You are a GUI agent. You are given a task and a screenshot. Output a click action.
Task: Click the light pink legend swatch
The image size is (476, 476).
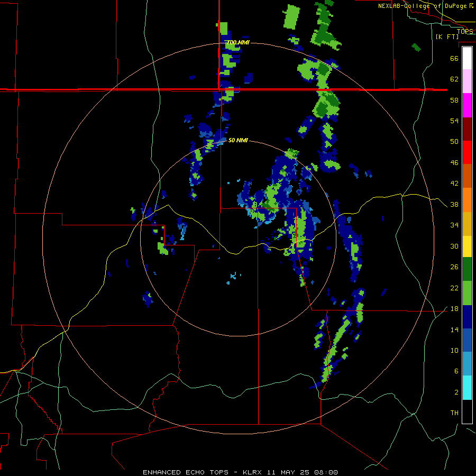467,81
